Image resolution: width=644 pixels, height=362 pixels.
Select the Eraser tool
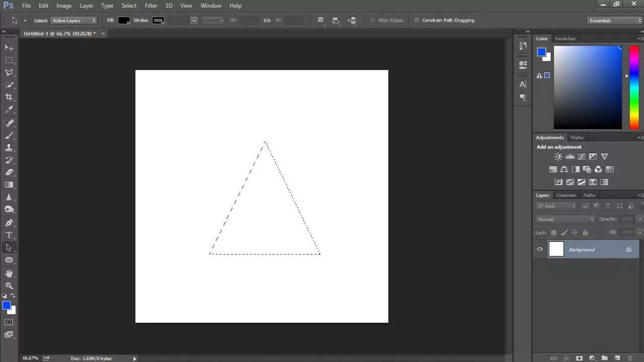tap(9, 172)
